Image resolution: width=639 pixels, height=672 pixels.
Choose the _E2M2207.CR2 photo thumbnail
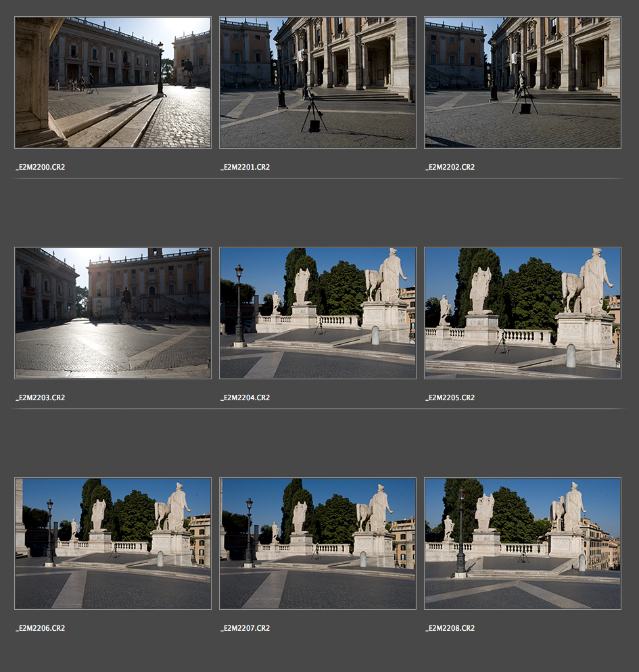tap(317, 544)
